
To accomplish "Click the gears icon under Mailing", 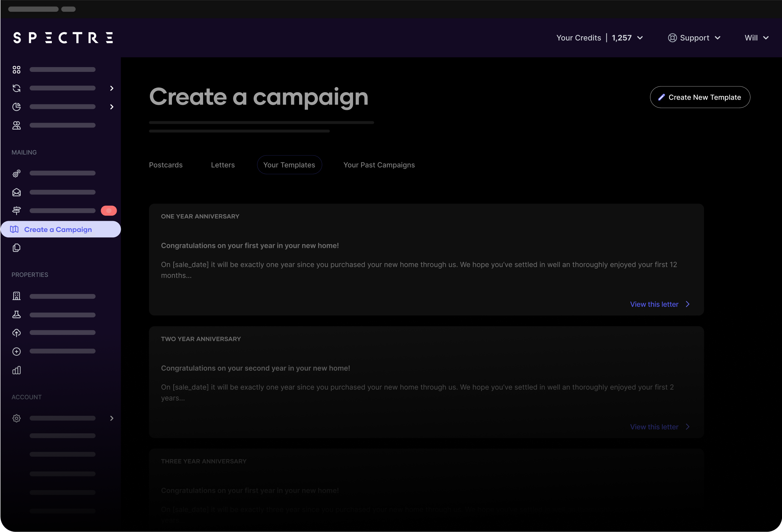I will point(16,174).
